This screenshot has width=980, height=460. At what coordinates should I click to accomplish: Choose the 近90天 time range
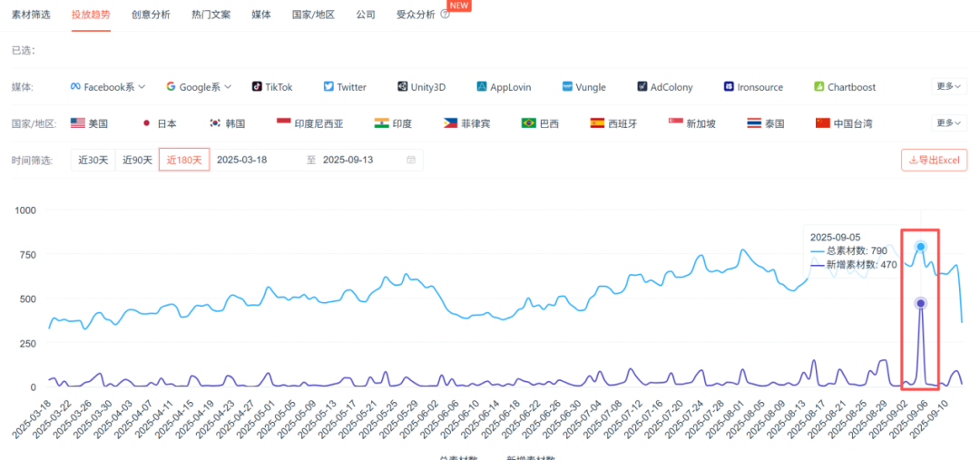click(x=138, y=160)
